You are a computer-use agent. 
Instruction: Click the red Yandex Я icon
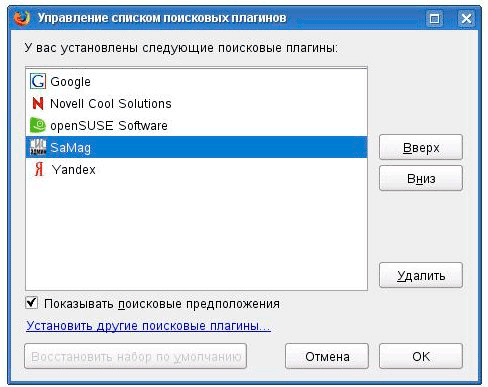tap(39, 169)
